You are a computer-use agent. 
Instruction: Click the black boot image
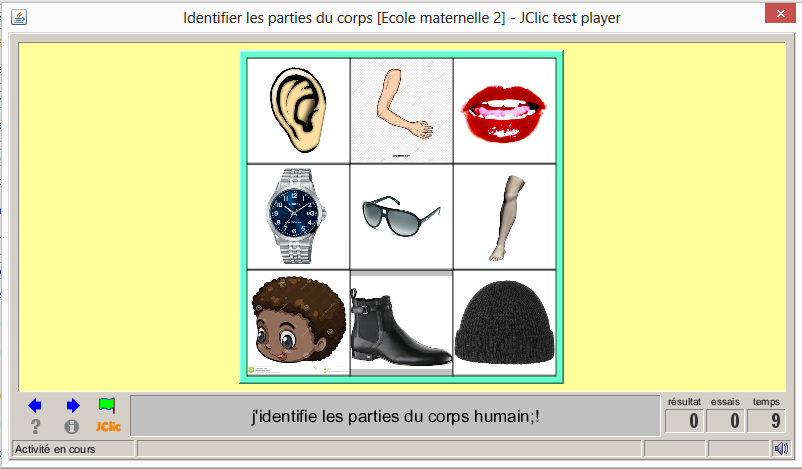[402, 323]
